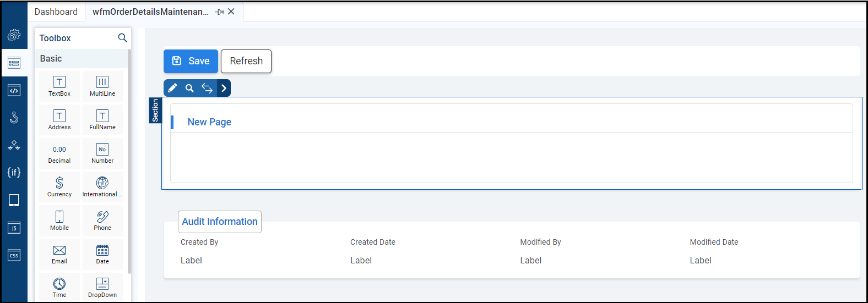
Task: Click the pencil edit icon on section toolbar
Action: coord(172,88)
